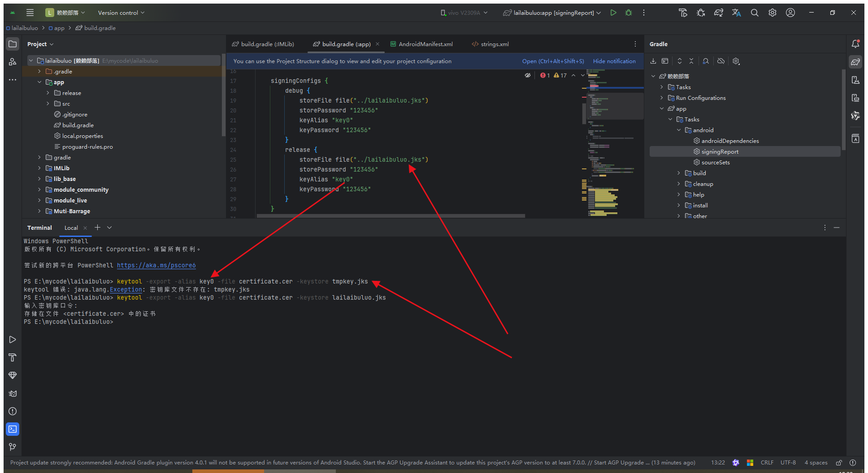
Task: Toggle read-only lock icon in status bar
Action: tap(839, 463)
